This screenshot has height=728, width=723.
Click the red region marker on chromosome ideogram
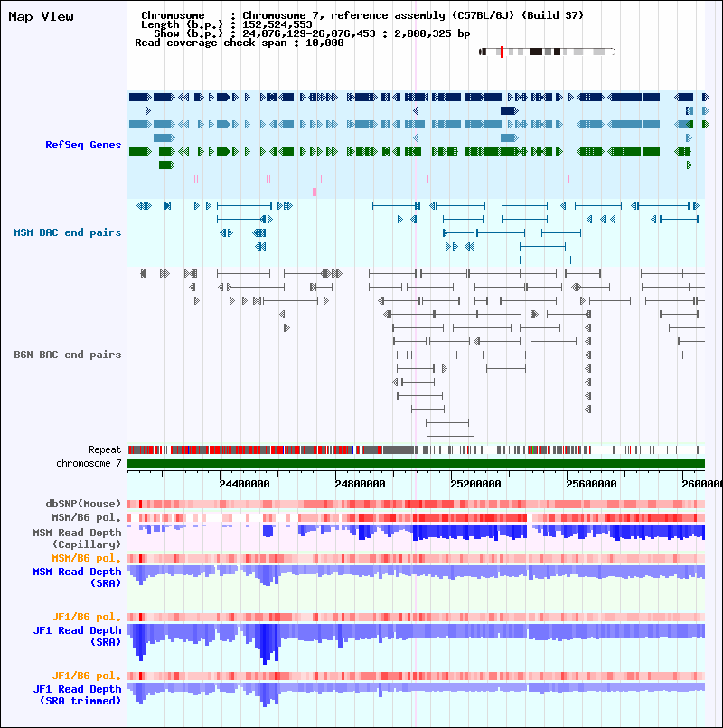coord(502,52)
